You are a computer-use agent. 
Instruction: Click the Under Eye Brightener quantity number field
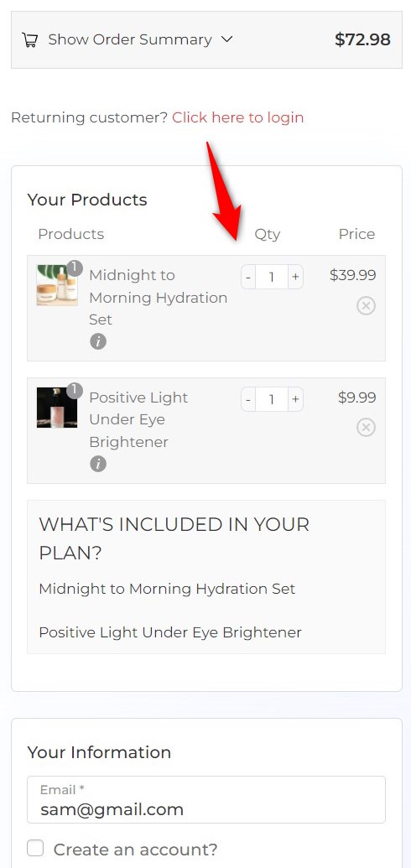(272, 399)
